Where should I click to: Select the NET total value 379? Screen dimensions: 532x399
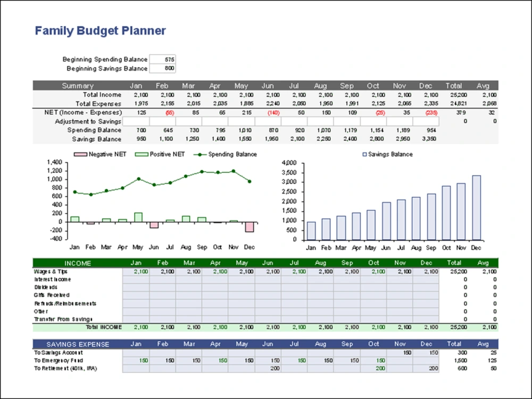click(x=461, y=113)
